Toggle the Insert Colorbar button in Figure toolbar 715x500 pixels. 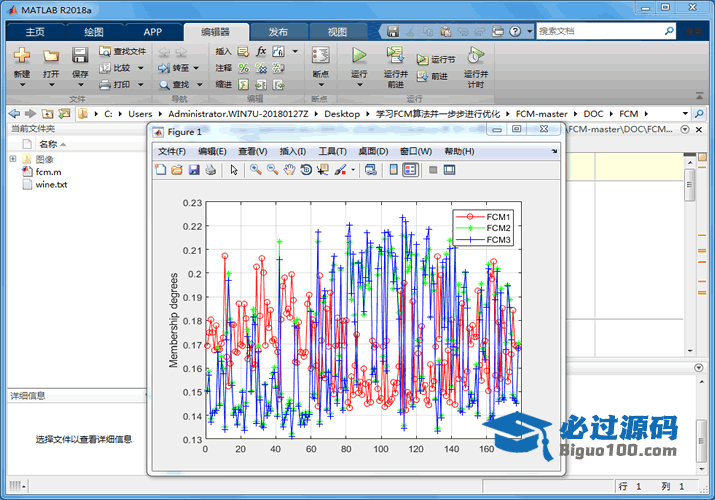[393, 170]
